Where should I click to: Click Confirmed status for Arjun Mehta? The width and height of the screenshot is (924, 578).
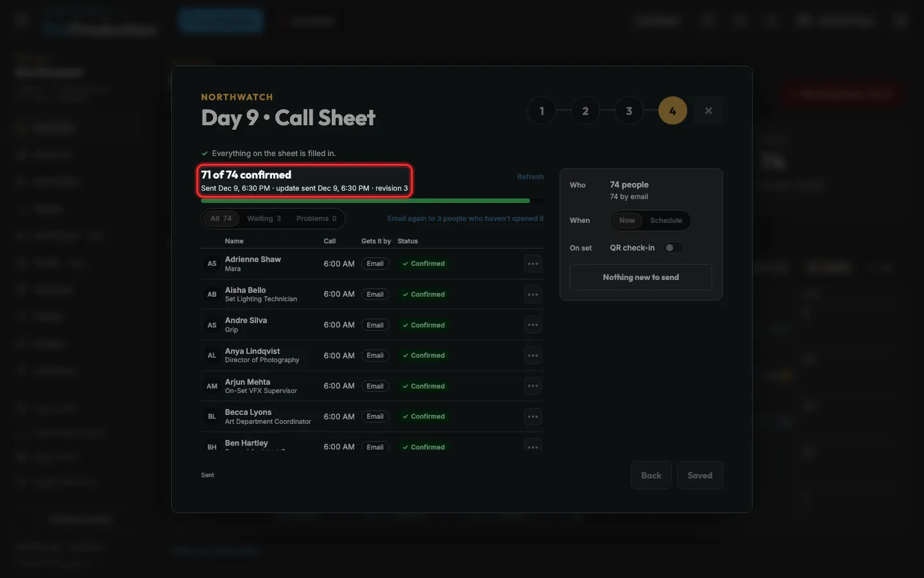424,386
